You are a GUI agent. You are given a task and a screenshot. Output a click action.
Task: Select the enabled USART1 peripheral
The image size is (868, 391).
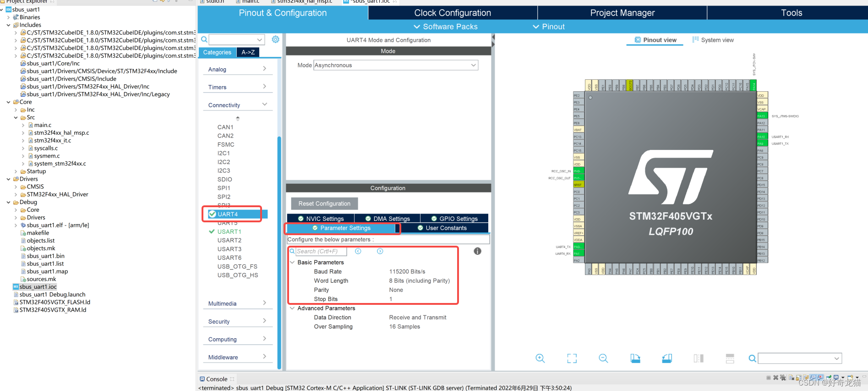point(229,231)
